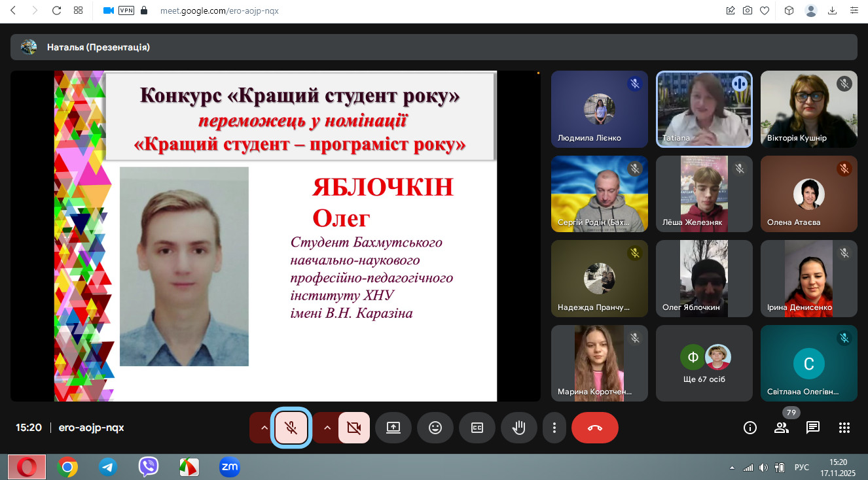Toggle the microphone mute button

click(292, 428)
